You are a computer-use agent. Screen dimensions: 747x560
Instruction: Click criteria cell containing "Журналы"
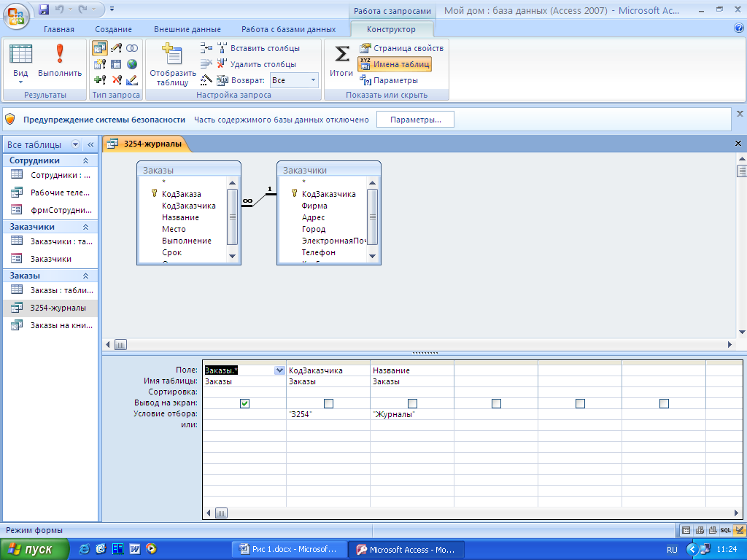[412, 414]
